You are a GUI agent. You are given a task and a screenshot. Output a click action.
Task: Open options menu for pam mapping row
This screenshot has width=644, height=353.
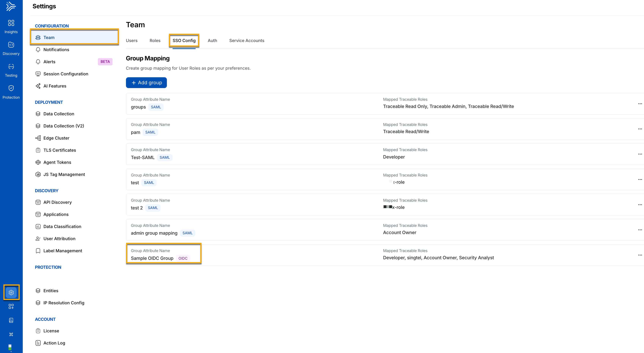coord(640,129)
